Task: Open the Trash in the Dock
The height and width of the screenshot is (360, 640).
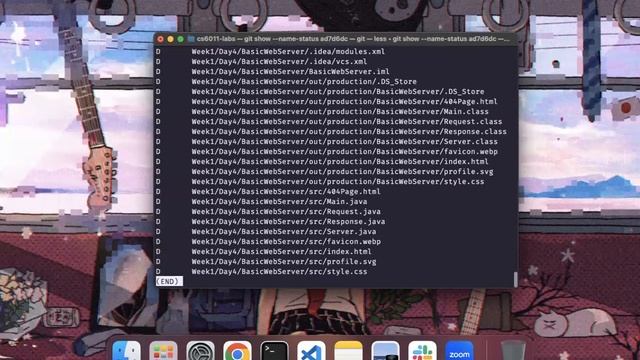Action: coord(513,351)
